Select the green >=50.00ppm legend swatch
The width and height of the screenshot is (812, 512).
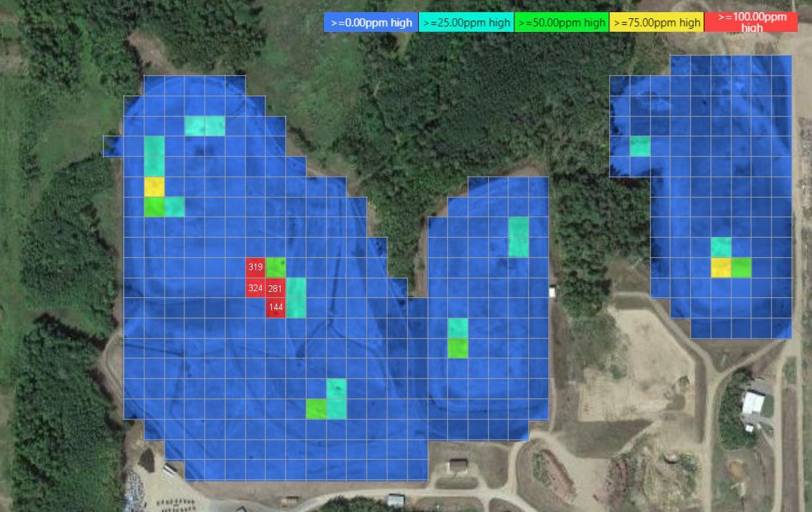pos(561,22)
